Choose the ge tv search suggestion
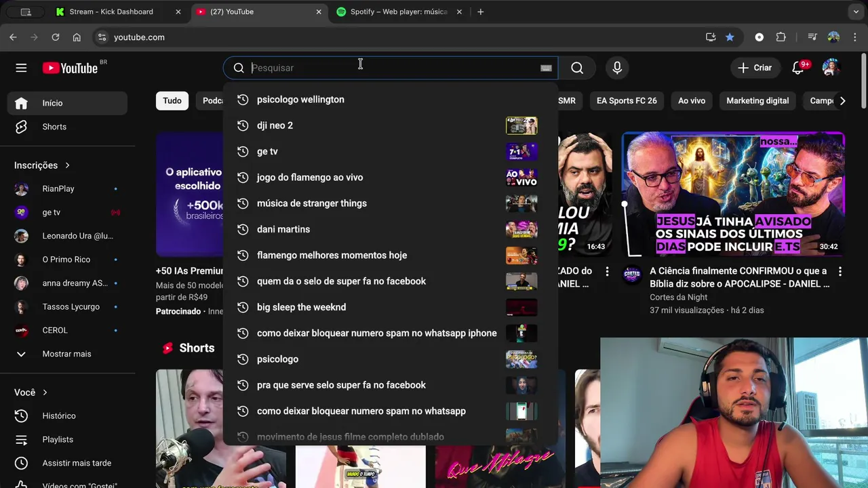 pos(390,151)
